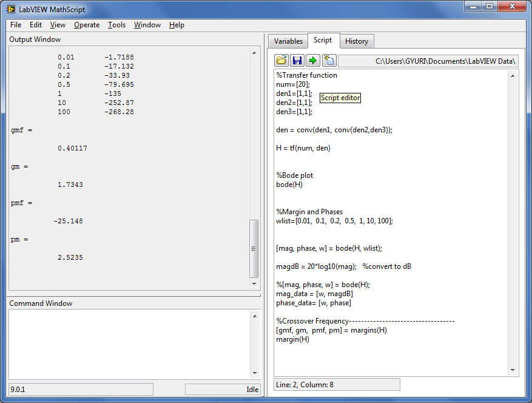This screenshot has width=532, height=403.
Task: Click inside the Command Window input area
Action: [x=130, y=344]
